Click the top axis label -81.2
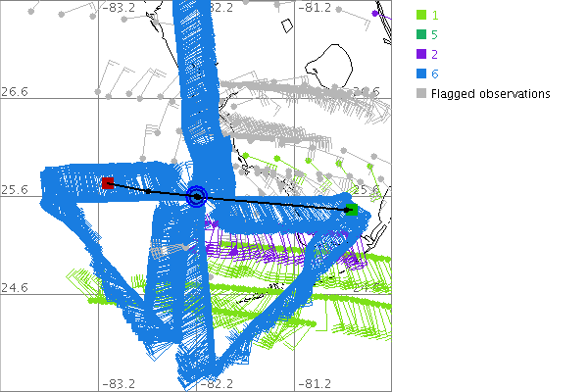The width and height of the screenshot is (588, 392). click(x=315, y=7)
